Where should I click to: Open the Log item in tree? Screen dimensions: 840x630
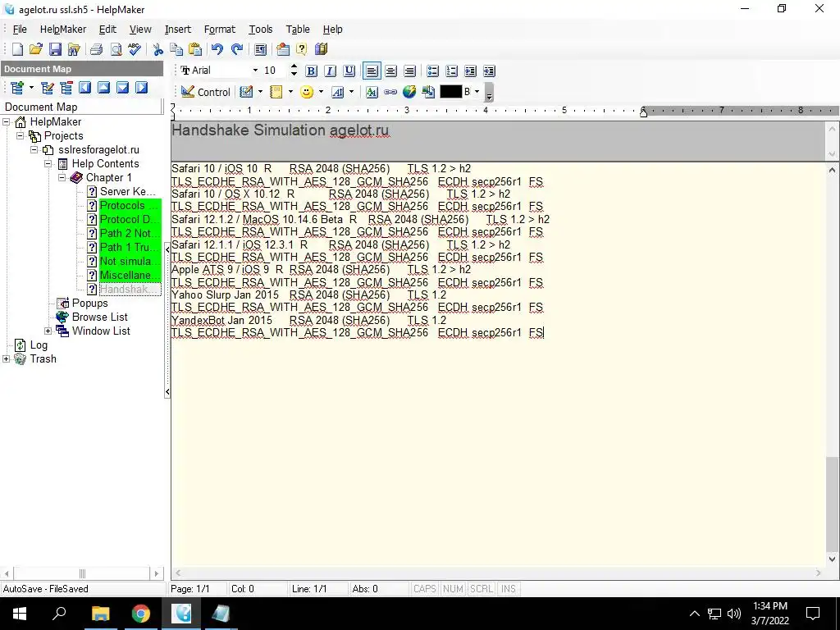tap(39, 345)
